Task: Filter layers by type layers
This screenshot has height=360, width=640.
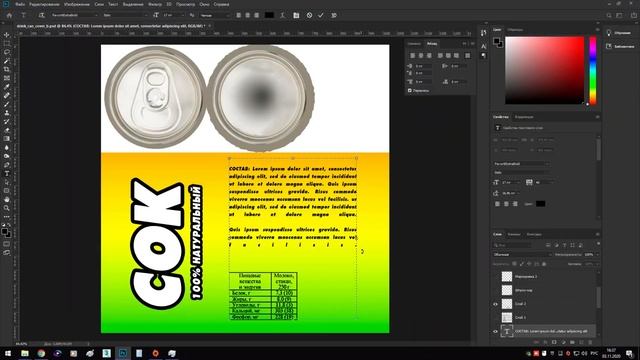Action: coord(564,245)
